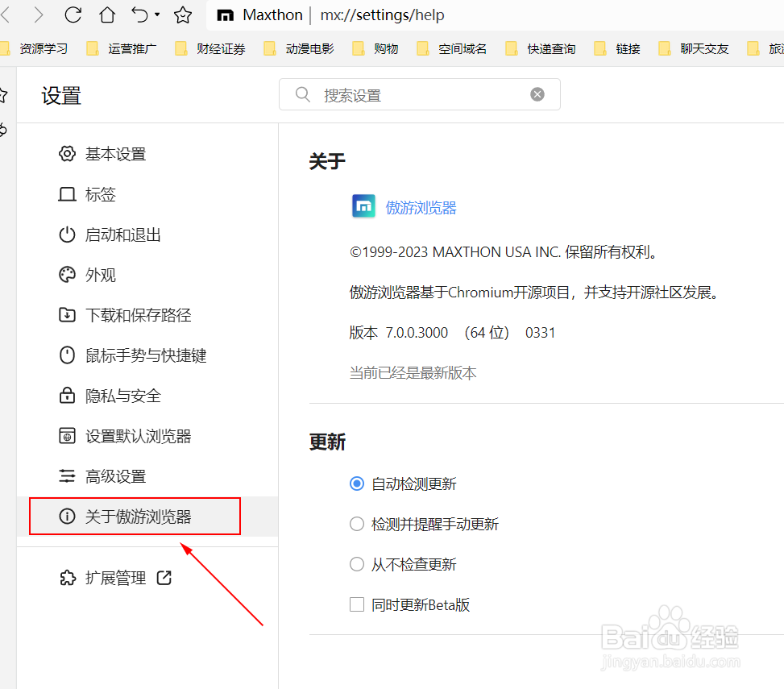Click the mx://settings/help address field
This screenshot has width=784, height=689.
382,15
